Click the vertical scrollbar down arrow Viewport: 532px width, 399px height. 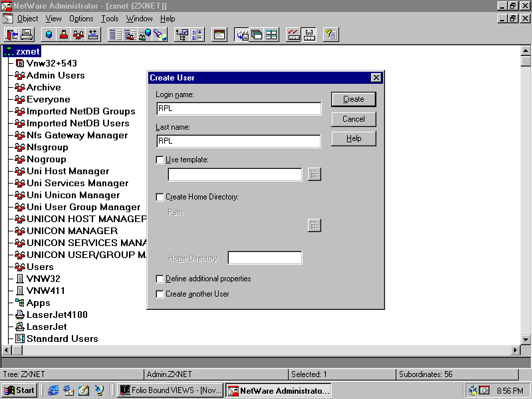coord(525,339)
